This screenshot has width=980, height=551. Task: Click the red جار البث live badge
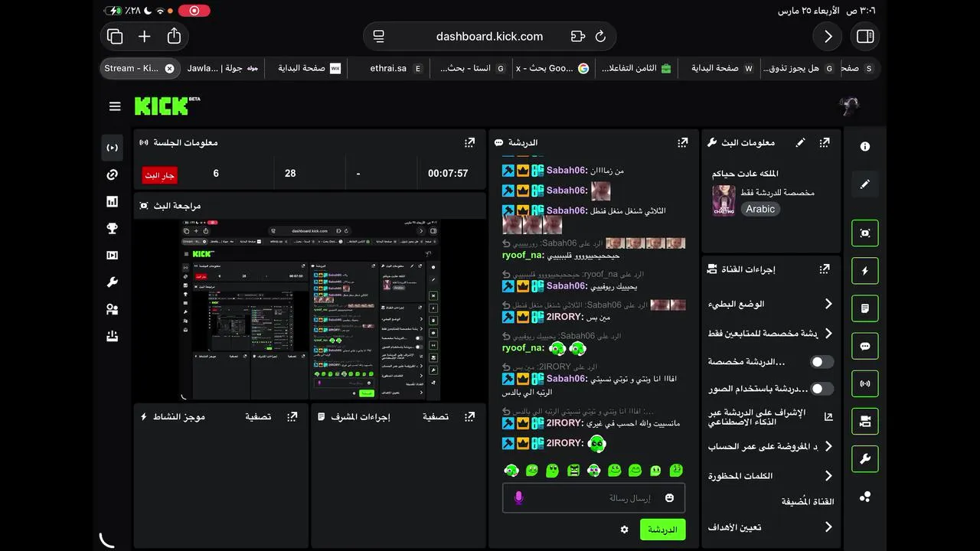tap(160, 175)
